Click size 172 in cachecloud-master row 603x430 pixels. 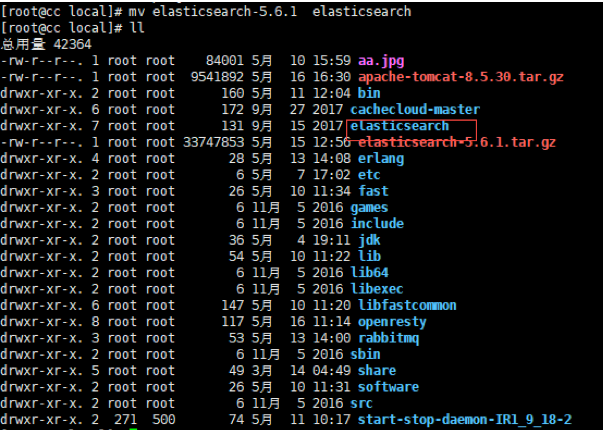[x=233, y=110]
